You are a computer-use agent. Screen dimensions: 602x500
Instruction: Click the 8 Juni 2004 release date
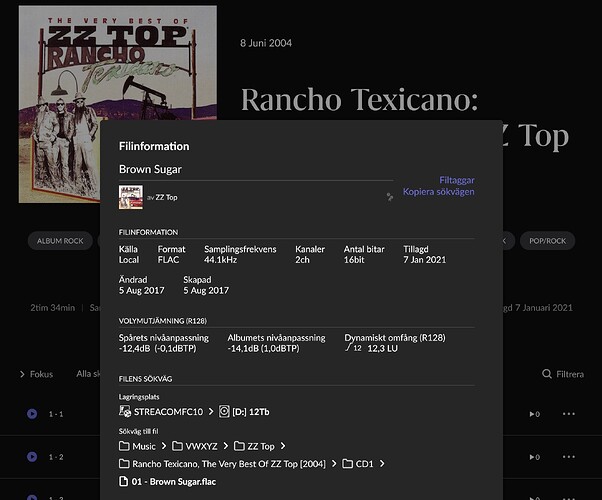266,43
